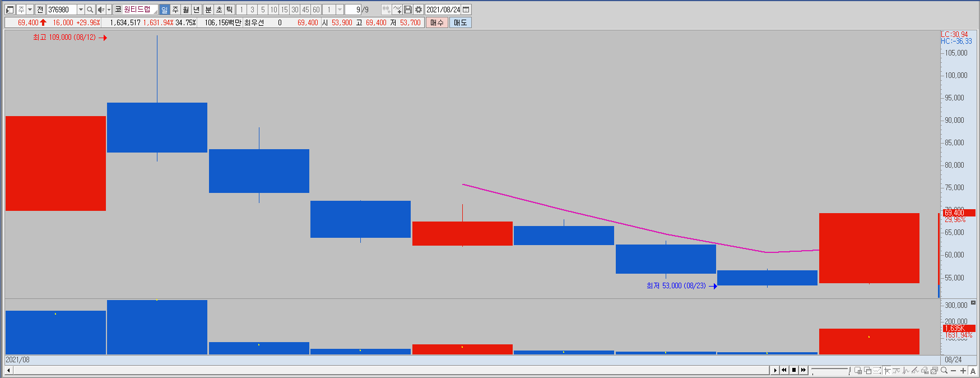This screenshot has width=980, height=378.
Task: Select the crosshair cursor tool icon
Action: click(887, 370)
